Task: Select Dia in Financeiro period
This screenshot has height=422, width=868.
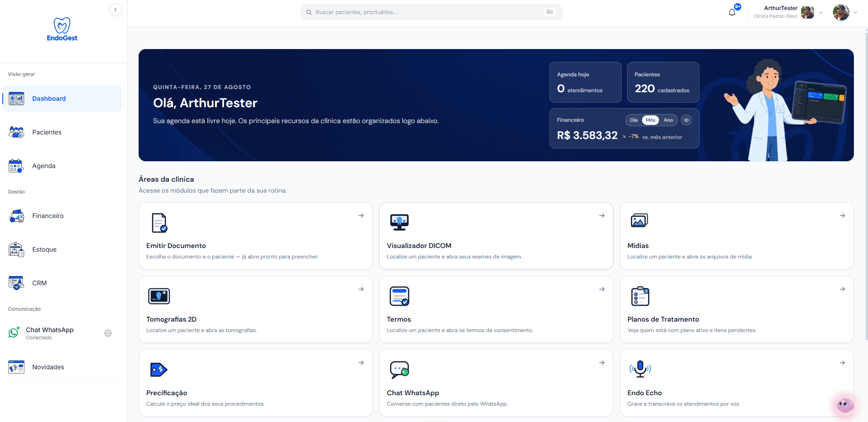Action: [634, 120]
